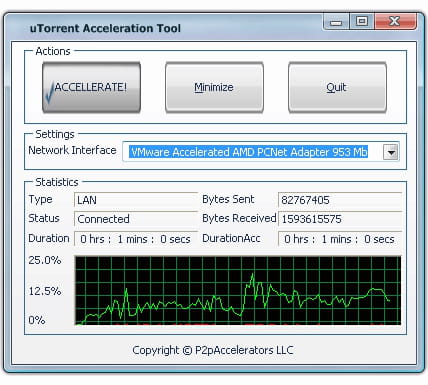Click the uTorrent Acceleration Tool title

(x=105, y=28)
